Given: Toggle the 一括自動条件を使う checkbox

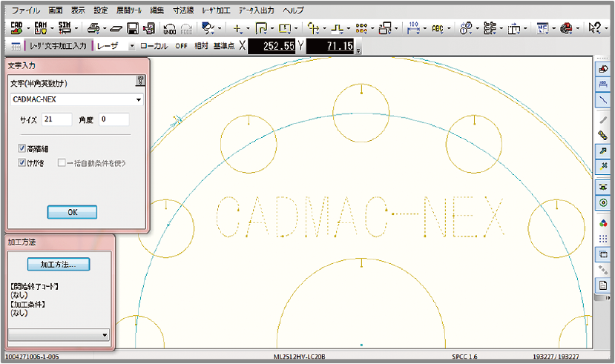Looking at the screenshot, I should (x=62, y=162).
